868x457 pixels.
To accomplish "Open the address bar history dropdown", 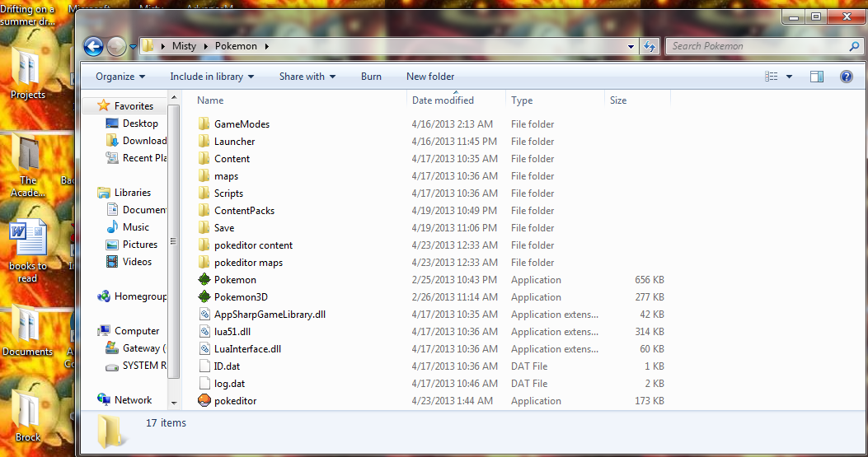I will (631, 47).
